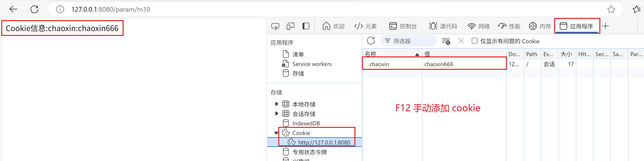Click the 值 column header
Image resolution: width=644 pixels, height=161 pixels.
[464, 54]
